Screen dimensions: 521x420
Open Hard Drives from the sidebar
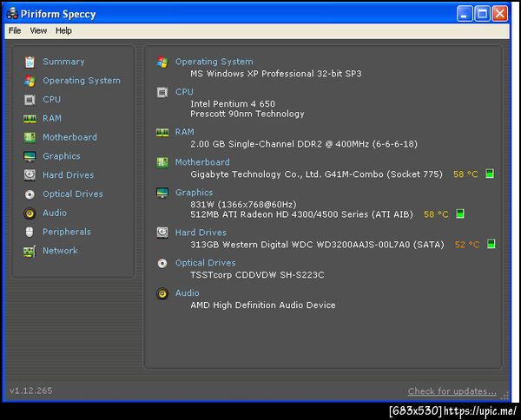(x=68, y=175)
